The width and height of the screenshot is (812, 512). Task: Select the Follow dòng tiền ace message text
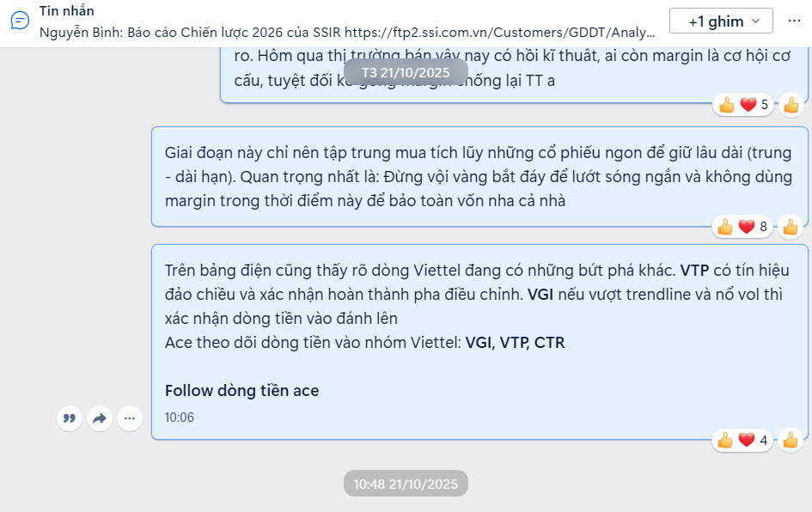241,391
